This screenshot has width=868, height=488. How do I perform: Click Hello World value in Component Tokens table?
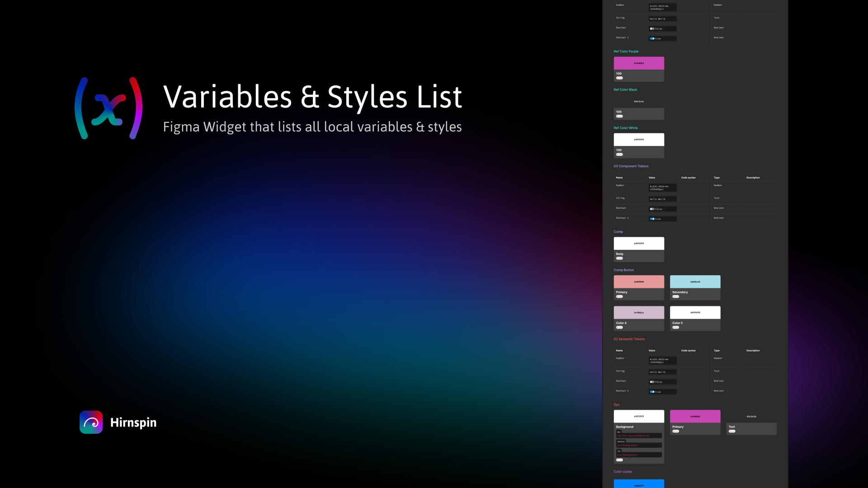[663, 199]
